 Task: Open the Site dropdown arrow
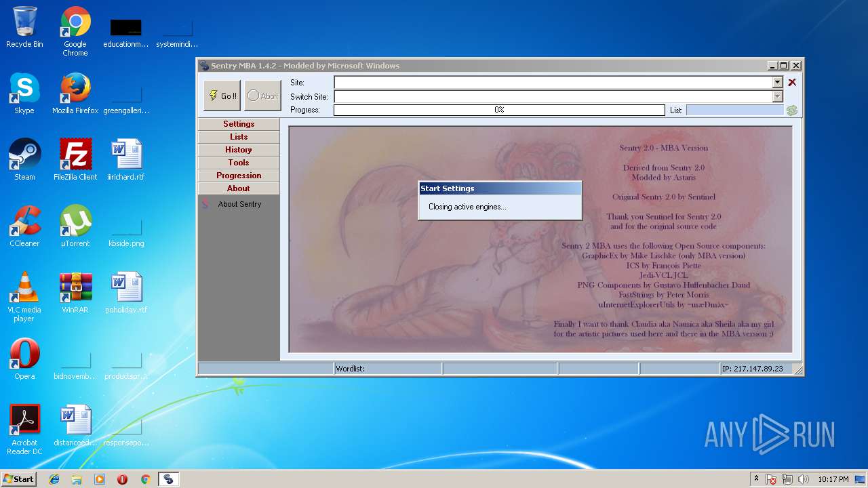(x=778, y=82)
